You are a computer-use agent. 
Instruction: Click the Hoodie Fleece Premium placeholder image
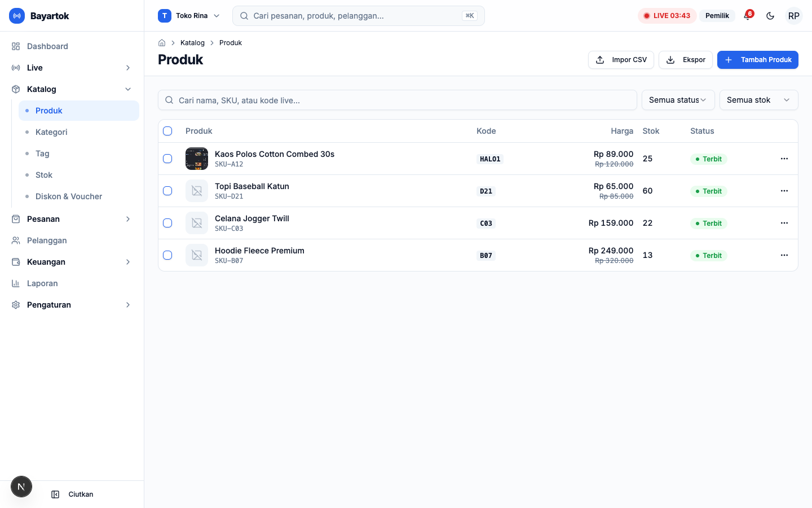[197, 255]
